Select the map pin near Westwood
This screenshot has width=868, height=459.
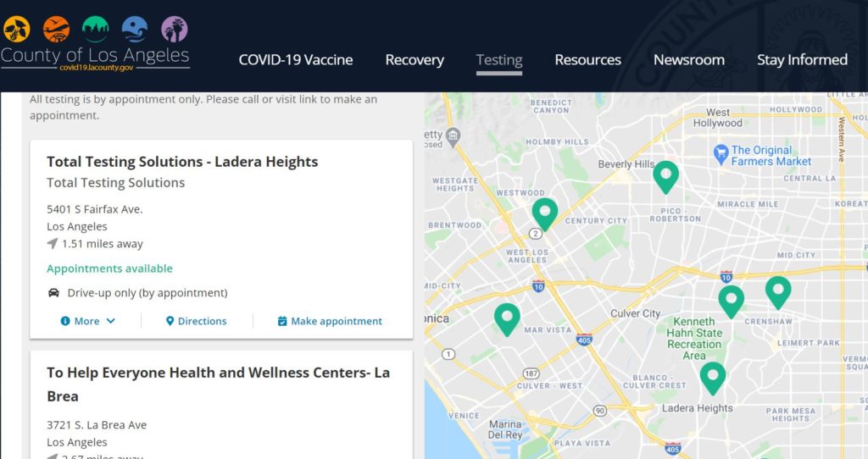(x=545, y=214)
